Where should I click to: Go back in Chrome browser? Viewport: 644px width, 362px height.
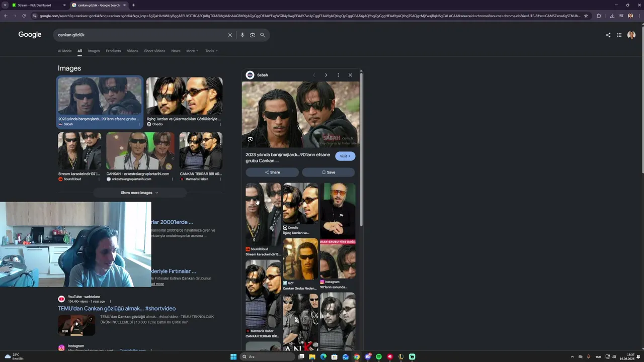tap(6, 16)
